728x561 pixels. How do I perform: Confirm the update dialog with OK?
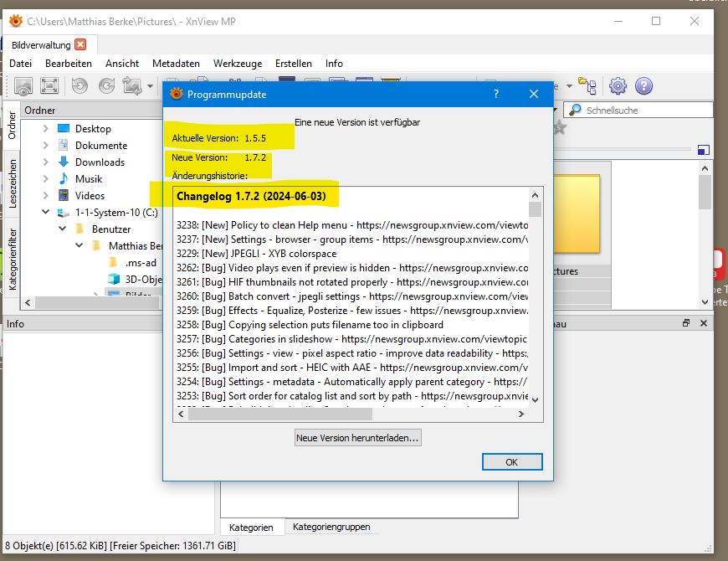pos(511,461)
